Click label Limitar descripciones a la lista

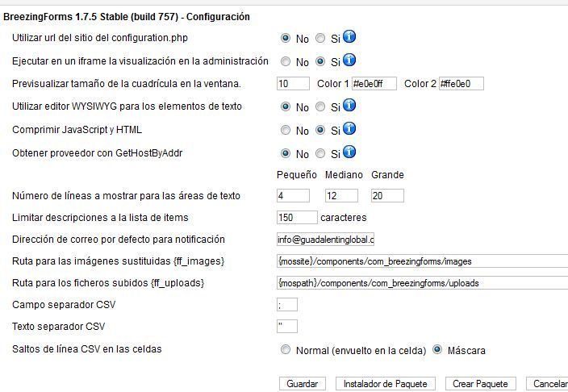[100, 218]
